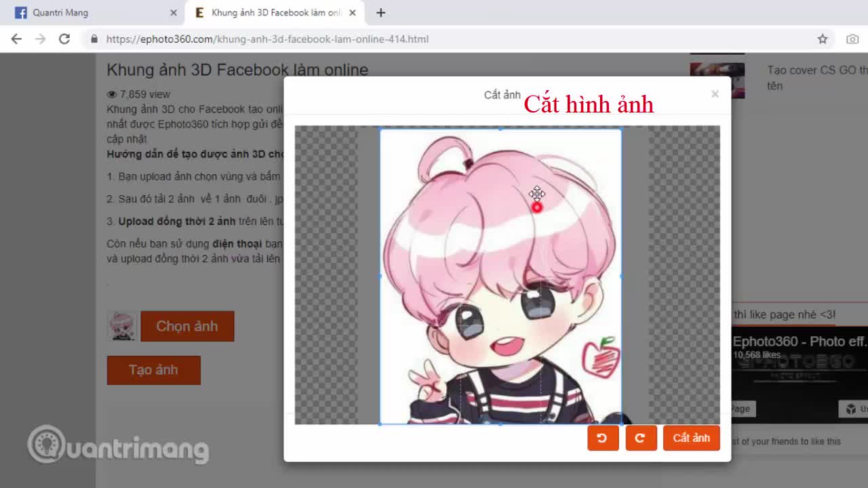Image resolution: width=868 pixels, height=488 pixels.
Task: Click the Cắt ảnh crop button
Action: coord(691,438)
